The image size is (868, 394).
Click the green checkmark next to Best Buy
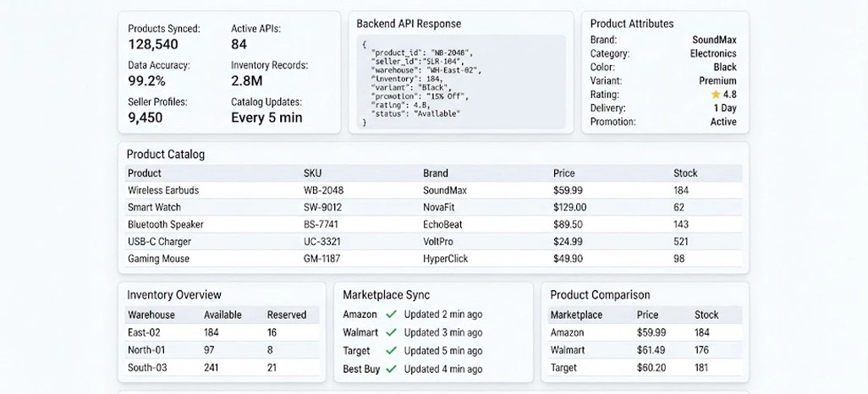[x=392, y=369]
